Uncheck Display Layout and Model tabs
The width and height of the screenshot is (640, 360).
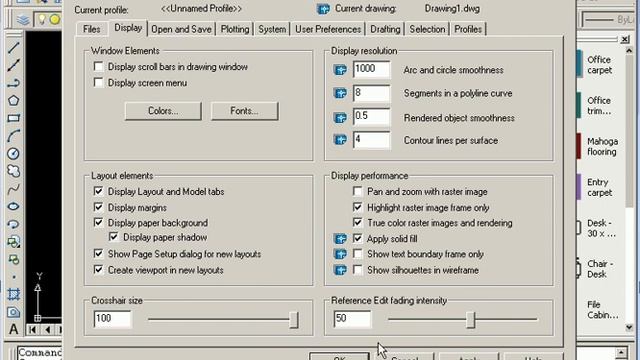coord(98,191)
